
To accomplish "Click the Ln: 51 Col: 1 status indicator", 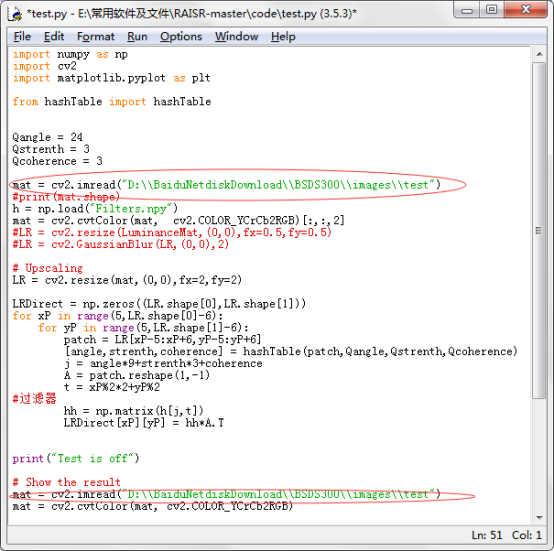I will [x=506, y=535].
